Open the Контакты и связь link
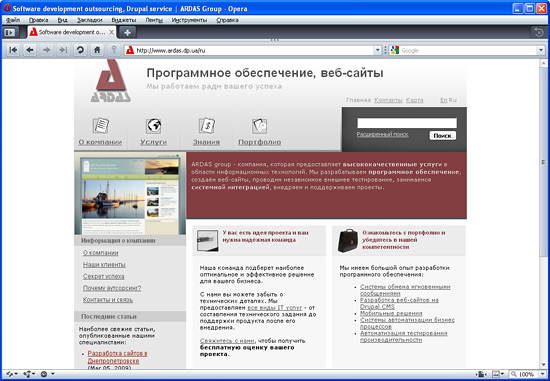This screenshot has width=550, height=381. point(108,300)
